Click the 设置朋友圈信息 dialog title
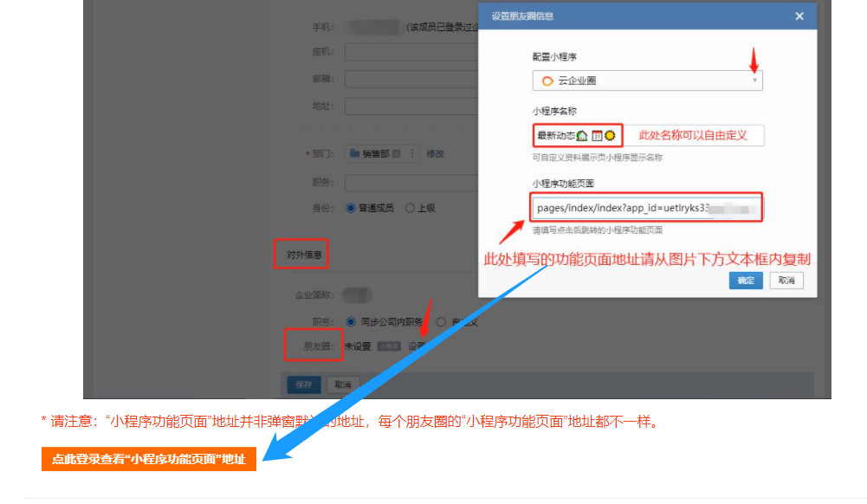The height and width of the screenshot is (504, 867). [522, 16]
